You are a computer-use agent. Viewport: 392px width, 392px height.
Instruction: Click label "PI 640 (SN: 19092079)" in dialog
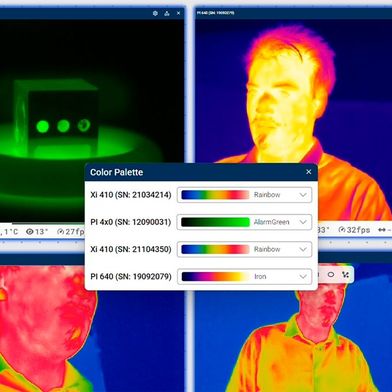point(131,276)
